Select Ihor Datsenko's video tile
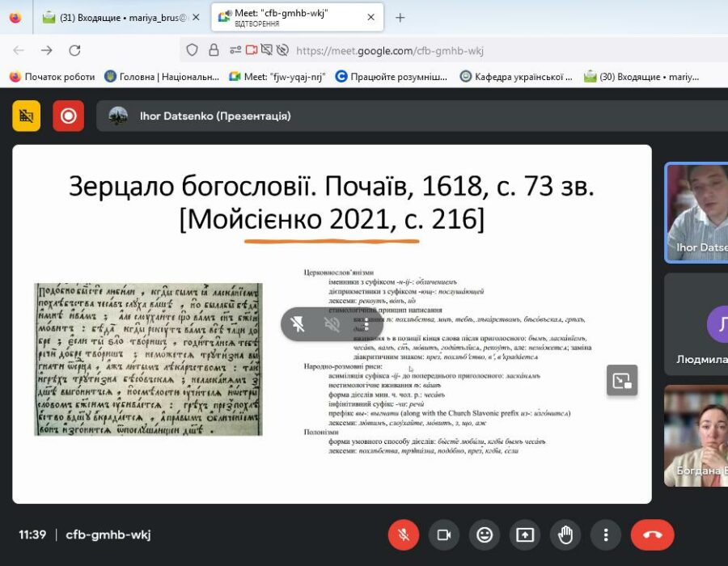Image resolution: width=728 pixels, height=566 pixels. [x=696, y=212]
